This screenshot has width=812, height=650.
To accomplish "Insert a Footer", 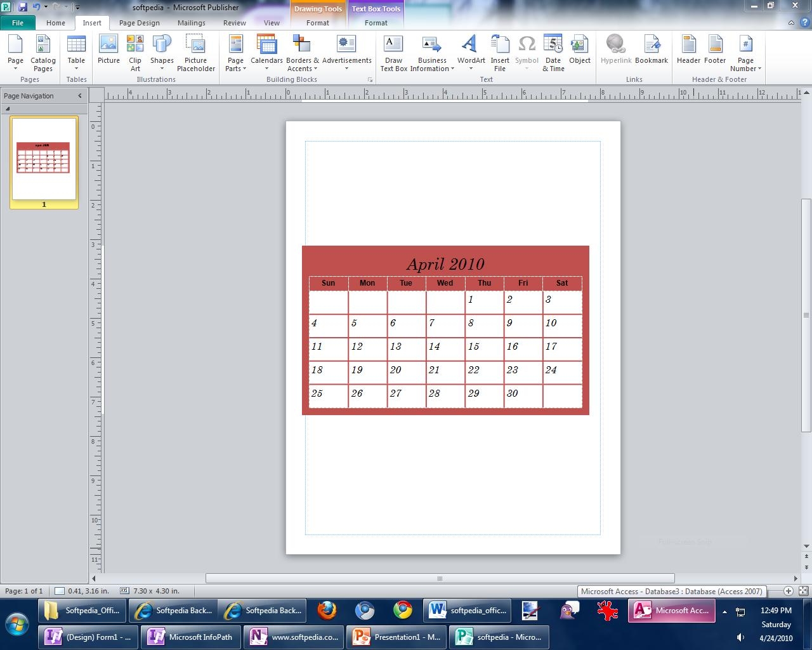I will click(x=715, y=50).
